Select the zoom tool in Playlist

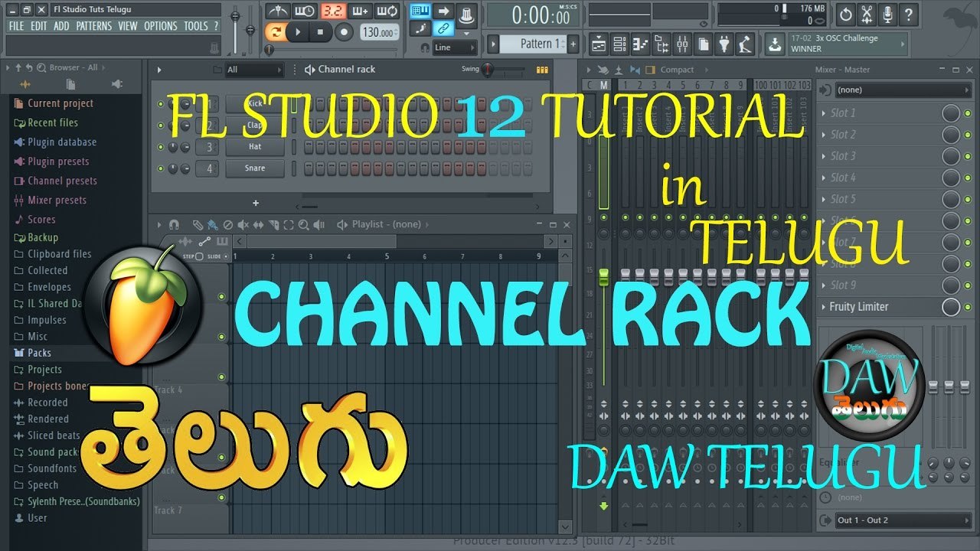pos(304,225)
